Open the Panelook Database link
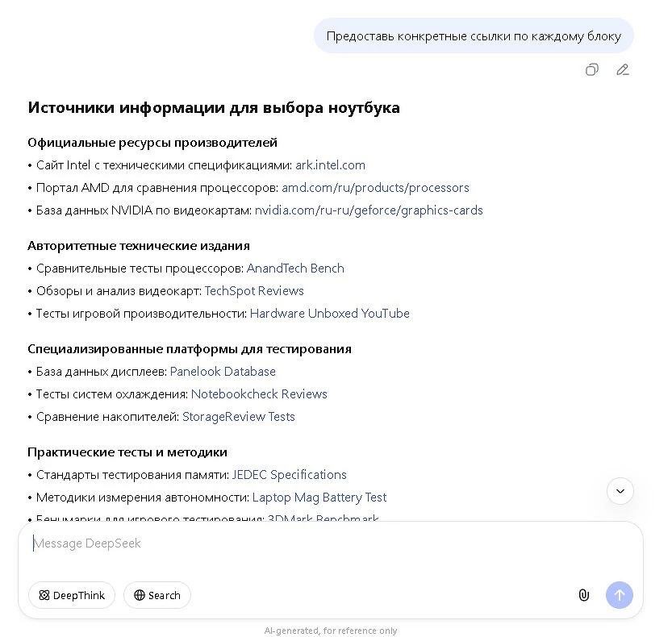Screen dimensions: 672x637 click(x=223, y=372)
